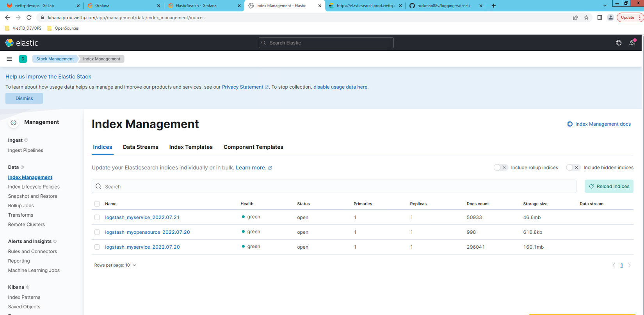Image resolution: width=644 pixels, height=315 pixels.
Task: Click the Reload indices button
Action: click(x=609, y=187)
